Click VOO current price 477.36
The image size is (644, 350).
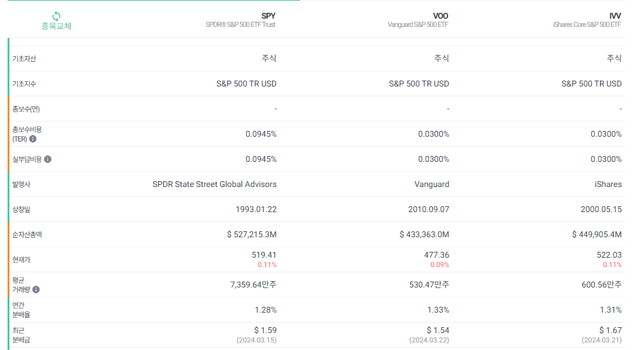pyautogui.click(x=436, y=255)
